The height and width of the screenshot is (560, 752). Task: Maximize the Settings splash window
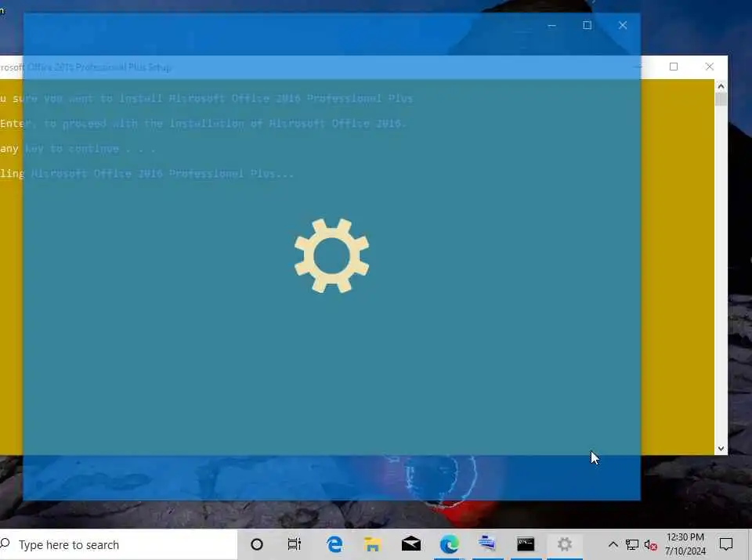587,25
